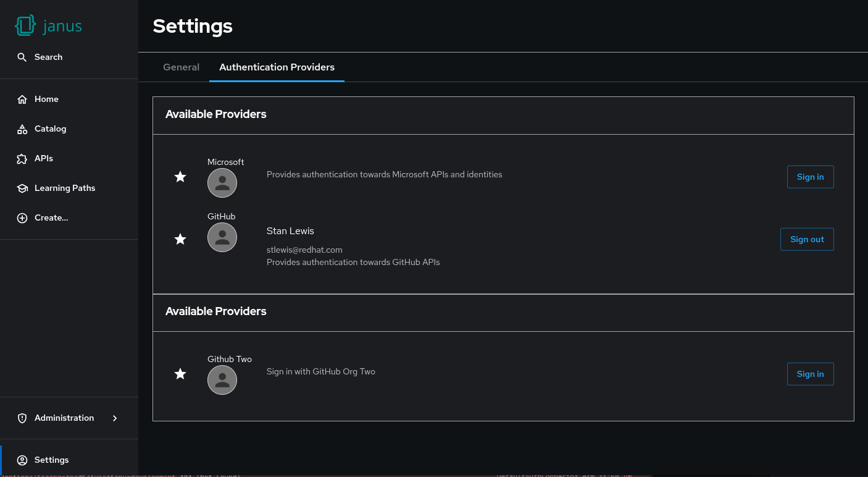This screenshot has height=477, width=868.
Task: Open Learning Paths graduation cap icon
Action: 22,188
